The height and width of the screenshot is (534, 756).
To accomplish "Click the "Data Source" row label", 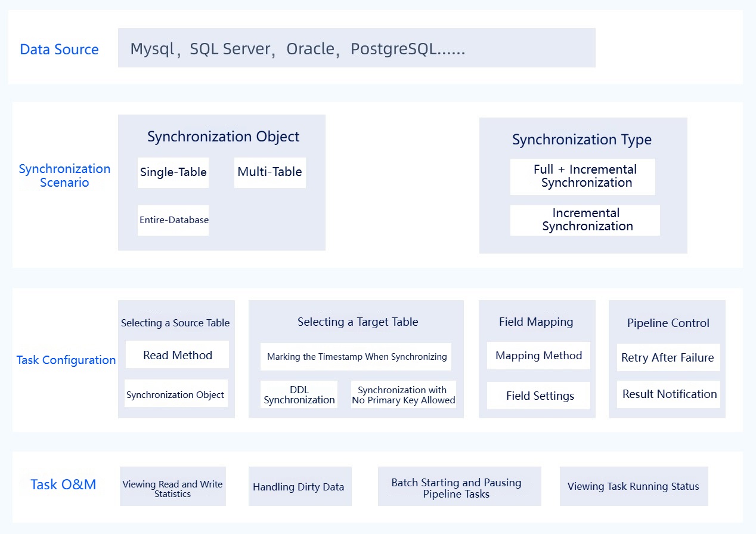I will click(x=59, y=50).
